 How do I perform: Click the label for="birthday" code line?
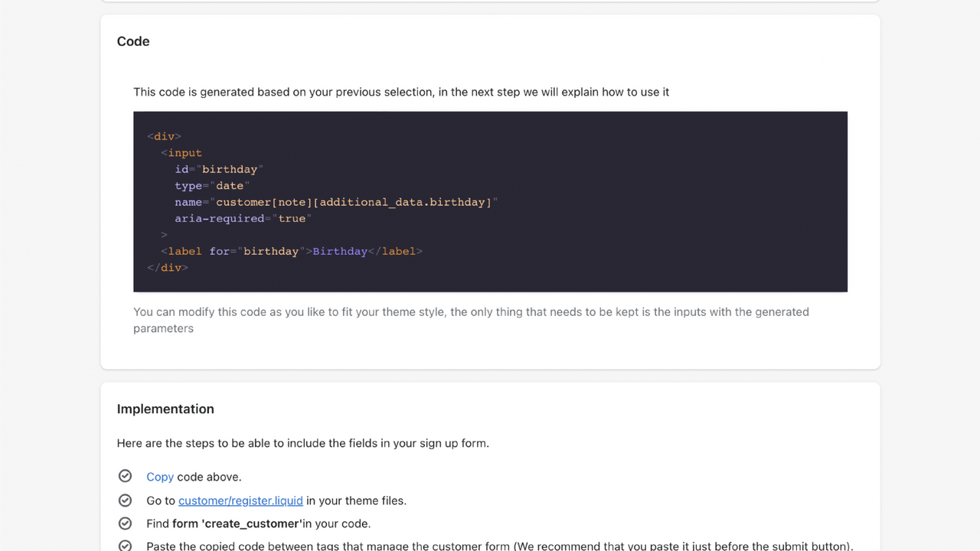point(292,251)
